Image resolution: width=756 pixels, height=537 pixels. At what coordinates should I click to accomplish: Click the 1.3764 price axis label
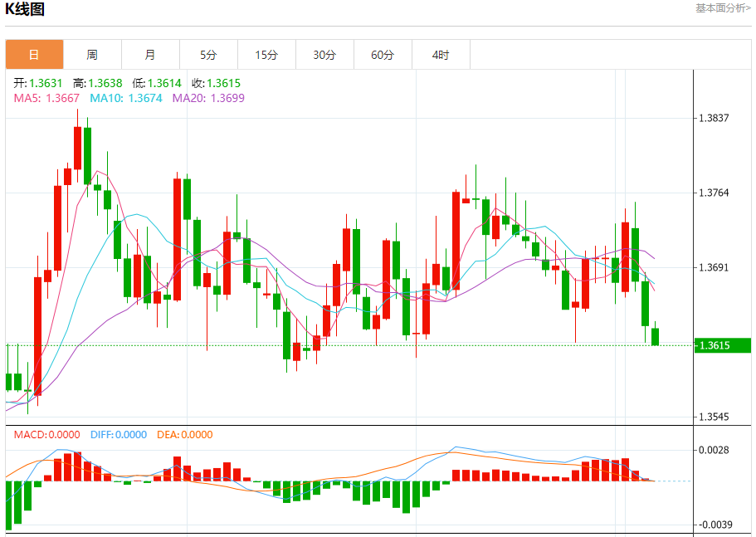tap(714, 193)
